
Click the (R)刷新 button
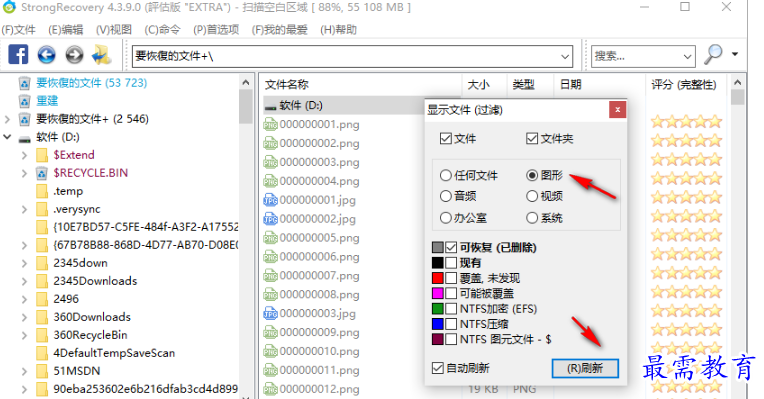[585, 368]
